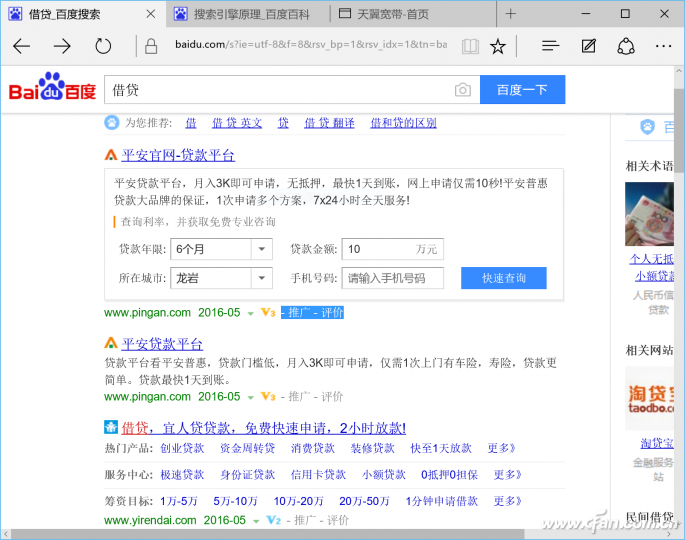The width and height of the screenshot is (685, 540).
Task: Add page to favorites with star icon
Action: pos(498,46)
